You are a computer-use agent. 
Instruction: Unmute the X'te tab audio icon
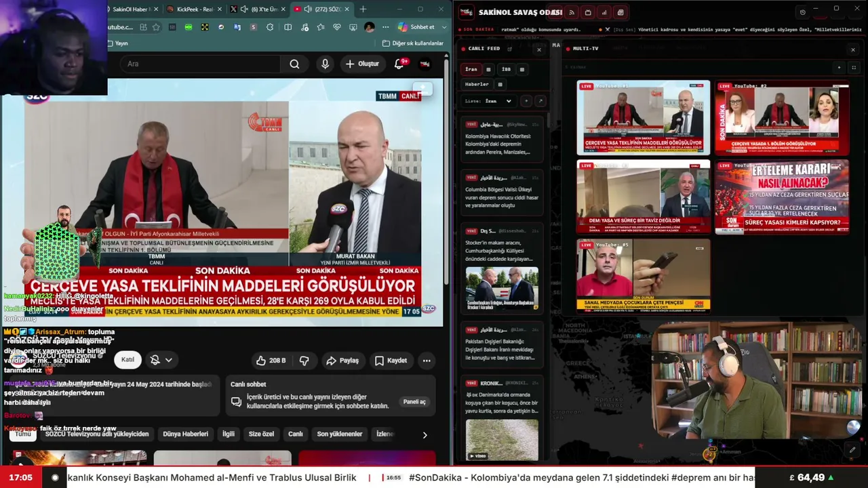point(244,9)
